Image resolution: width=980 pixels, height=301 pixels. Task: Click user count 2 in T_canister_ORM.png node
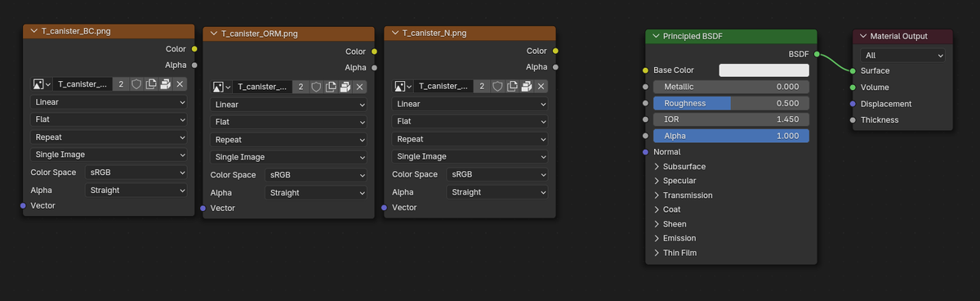point(301,87)
